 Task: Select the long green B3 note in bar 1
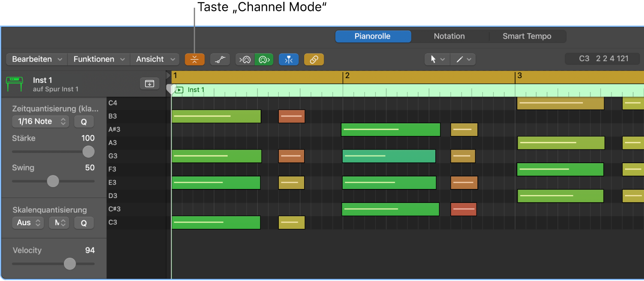pyautogui.click(x=216, y=116)
